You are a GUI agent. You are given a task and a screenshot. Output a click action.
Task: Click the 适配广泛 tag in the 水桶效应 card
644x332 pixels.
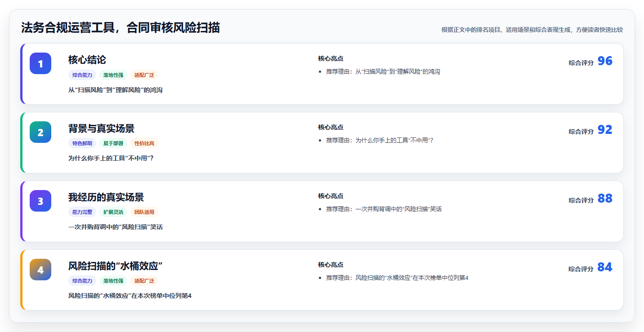pyautogui.click(x=144, y=281)
